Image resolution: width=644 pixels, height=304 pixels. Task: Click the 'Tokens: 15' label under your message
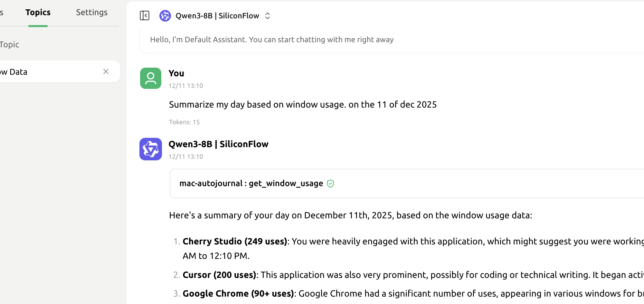(x=184, y=122)
